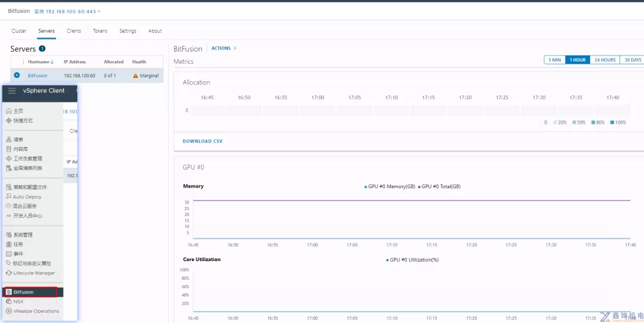Click the GPU #0 section heading

193,167
